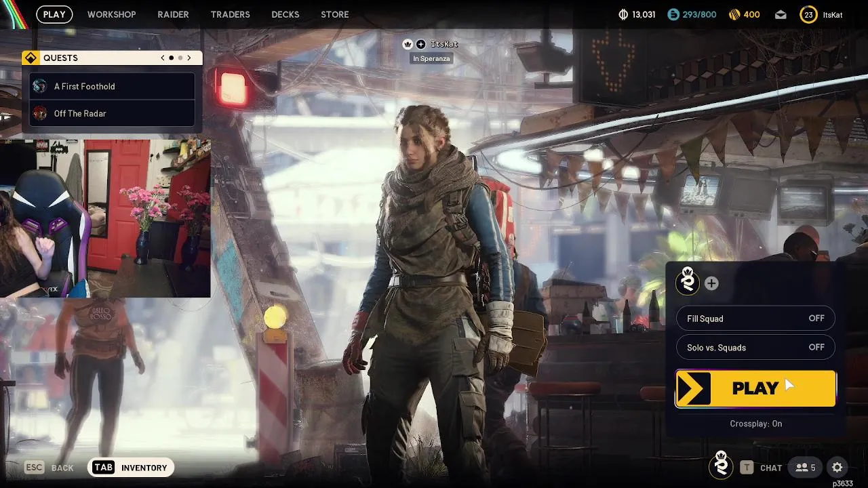
Task: Click the ItsKat username in top bar
Action: pyautogui.click(x=833, y=15)
